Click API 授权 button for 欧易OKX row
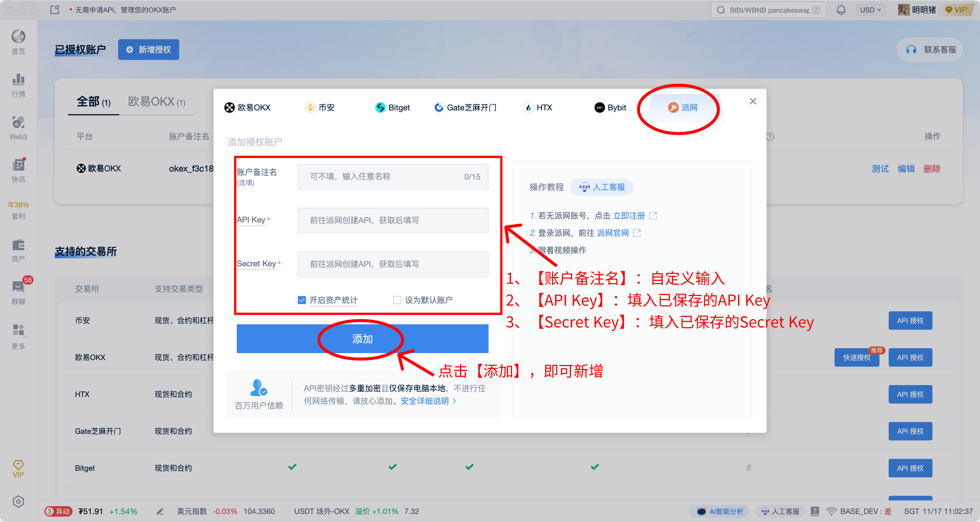 tap(910, 358)
